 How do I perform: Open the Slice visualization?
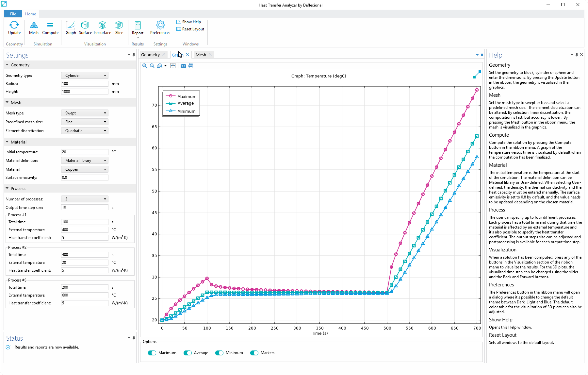click(x=119, y=28)
